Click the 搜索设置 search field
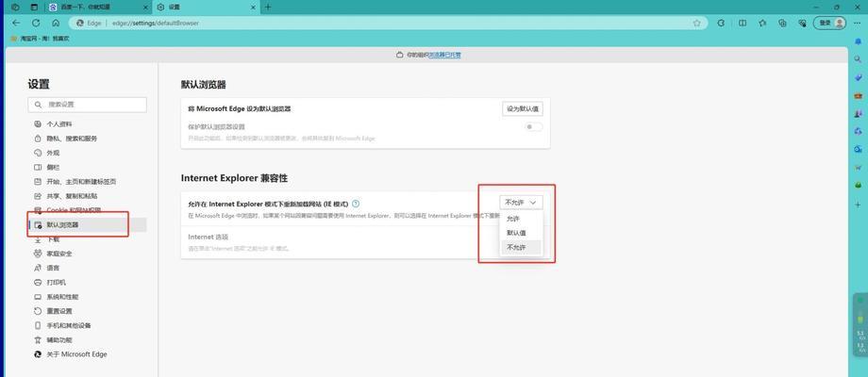 pyautogui.click(x=88, y=105)
